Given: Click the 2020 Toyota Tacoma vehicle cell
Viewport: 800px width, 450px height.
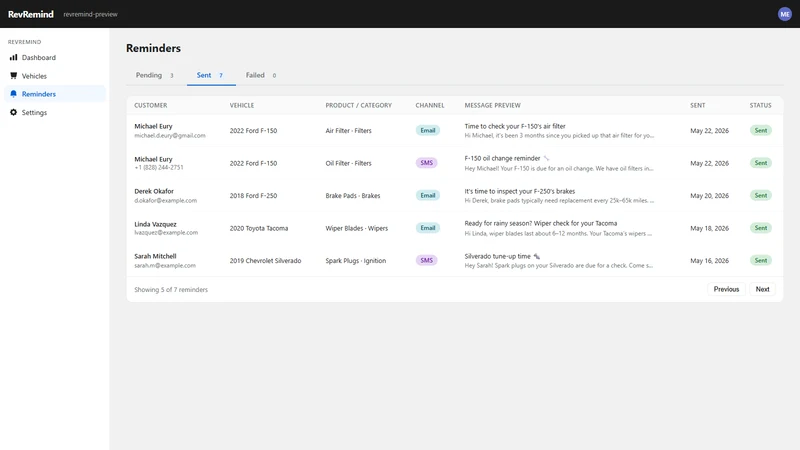Looking at the screenshot, I should tap(259, 228).
